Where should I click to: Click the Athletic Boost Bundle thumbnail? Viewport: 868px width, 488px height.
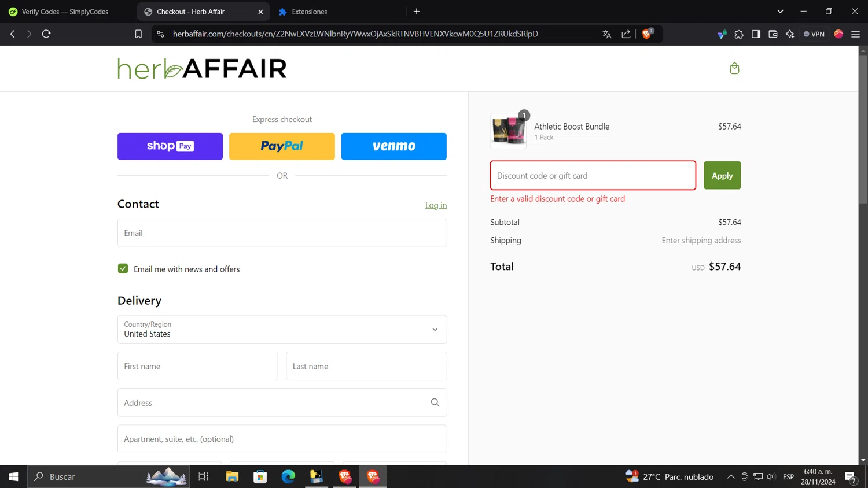click(509, 131)
